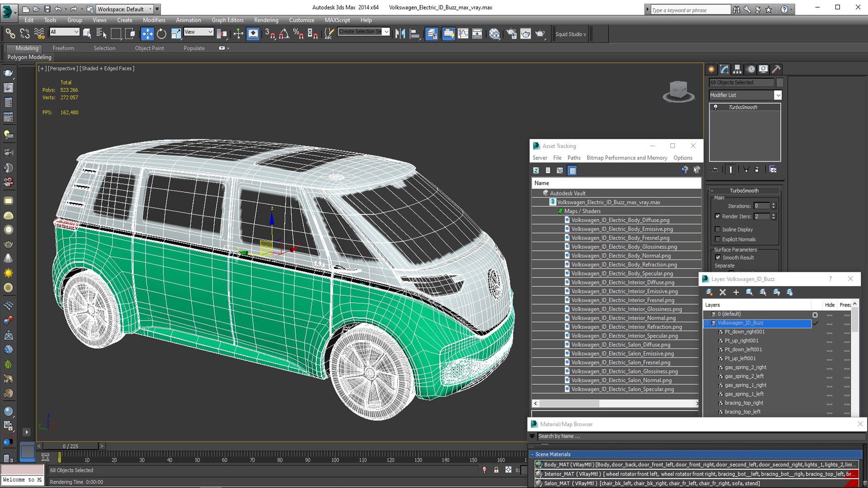The image size is (868, 488).
Task: Click the Shaded + Edged Faces viewport label
Action: click(107, 68)
